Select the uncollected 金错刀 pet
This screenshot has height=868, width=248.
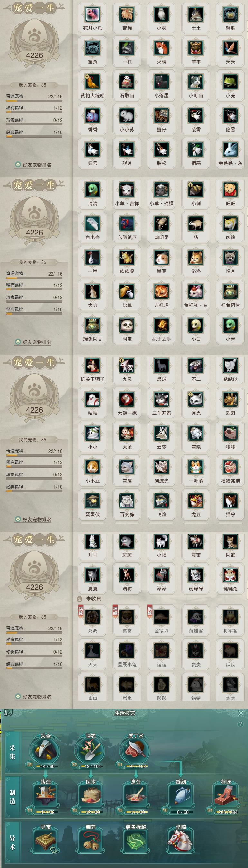tap(161, 617)
